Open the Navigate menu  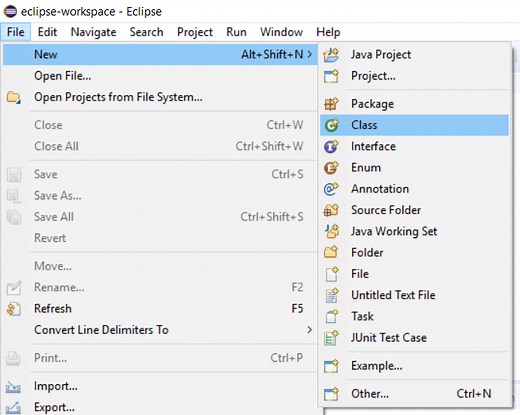[93, 32]
